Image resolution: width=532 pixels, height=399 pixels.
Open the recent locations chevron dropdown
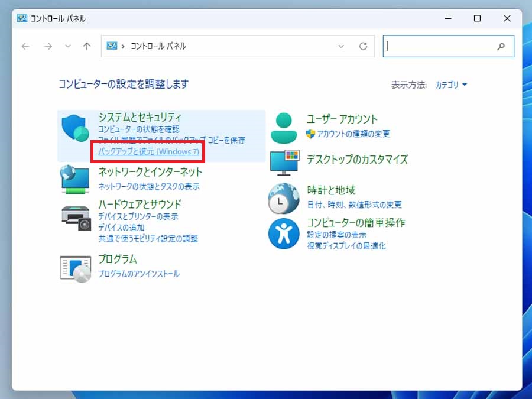[x=68, y=46]
